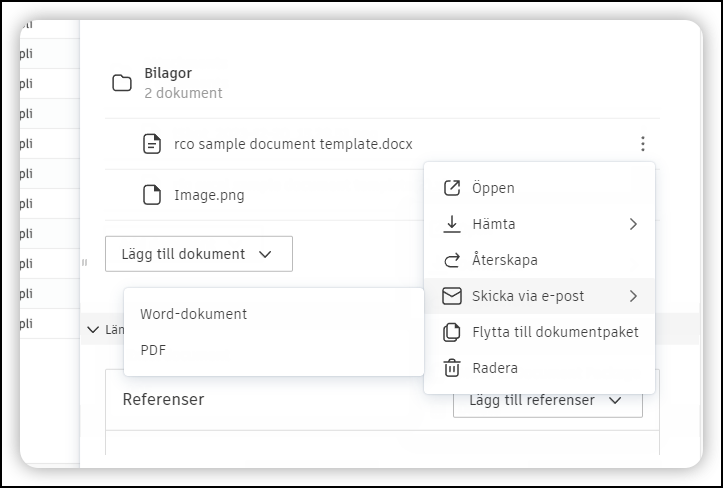Select the Radera menu entry
Image resolution: width=723 pixels, height=488 pixels.
[x=495, y=368]
